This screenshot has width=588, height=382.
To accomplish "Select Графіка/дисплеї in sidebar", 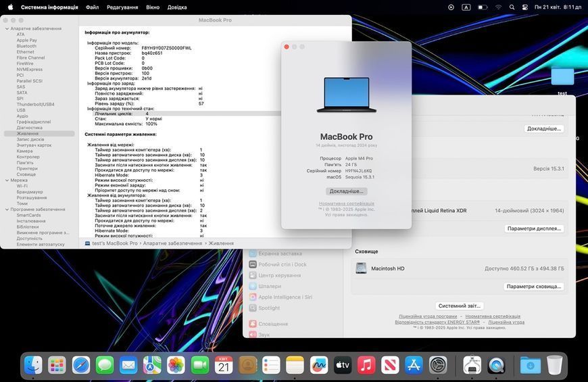I will 33,122.
